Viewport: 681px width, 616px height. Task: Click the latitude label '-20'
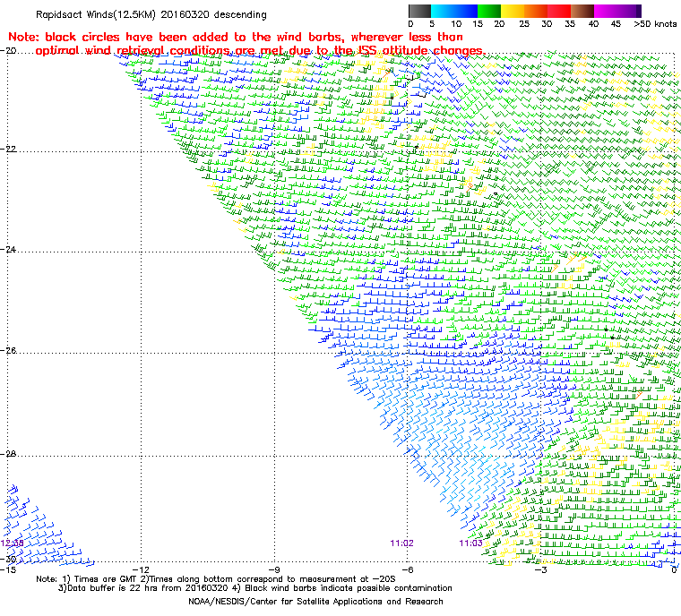click(x=8, y=51)
